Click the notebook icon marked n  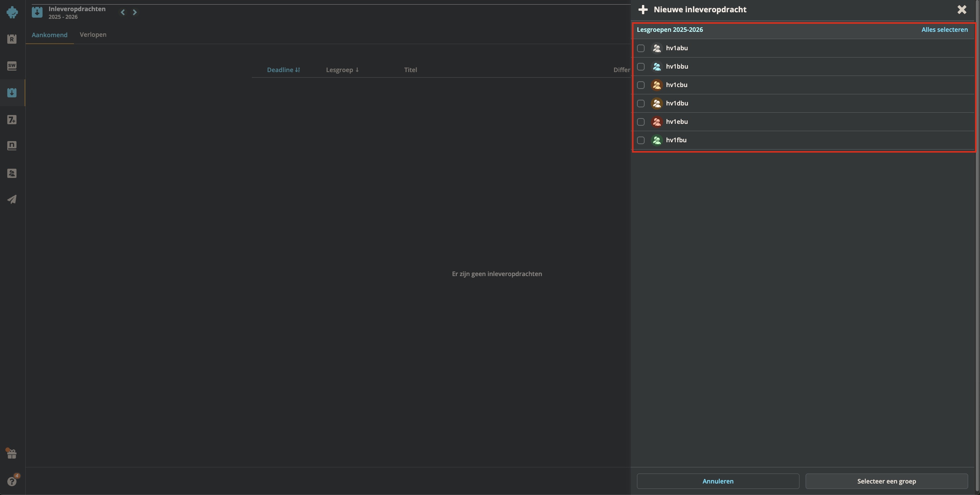click(12, 146)
